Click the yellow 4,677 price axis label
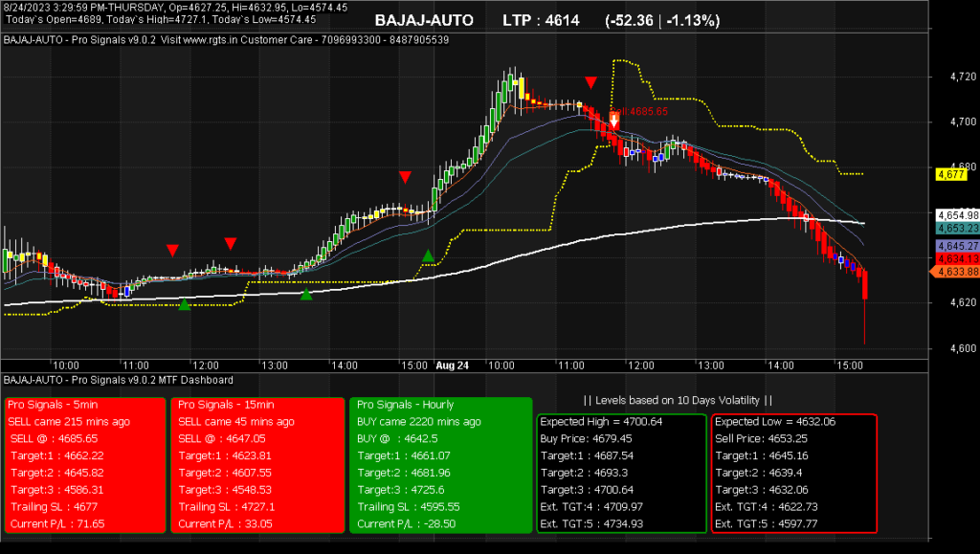Viewport: 980px width, 554px height. pos(951,174)
